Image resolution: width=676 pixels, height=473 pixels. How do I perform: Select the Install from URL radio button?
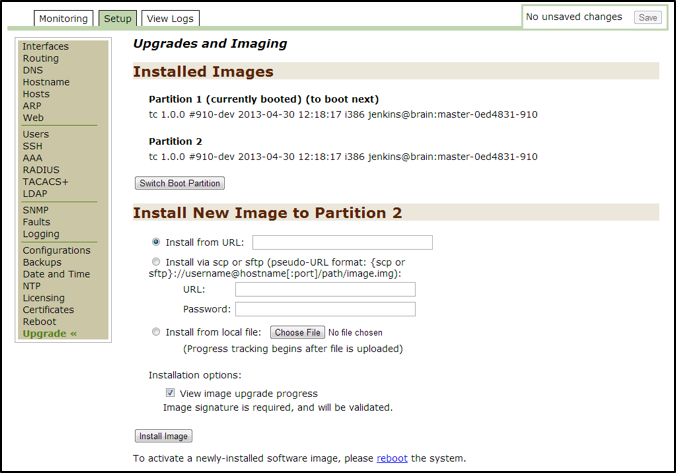[x=155, y=242]
